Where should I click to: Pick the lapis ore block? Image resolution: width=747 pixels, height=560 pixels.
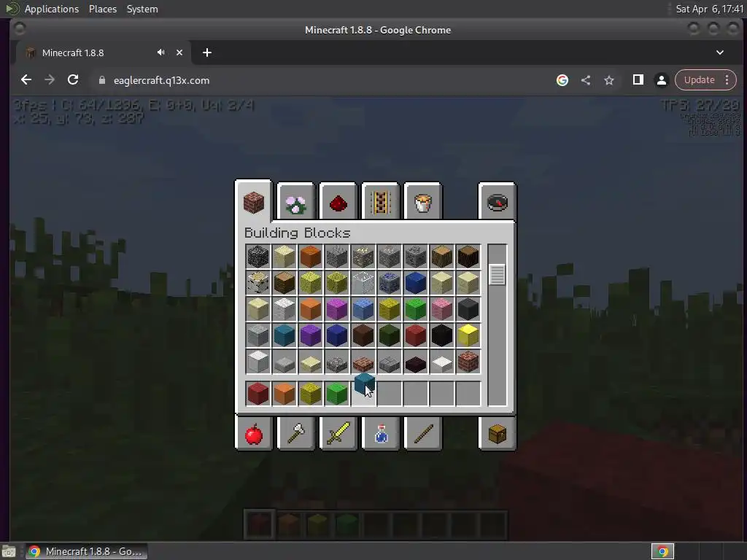[x=390, y=283]
